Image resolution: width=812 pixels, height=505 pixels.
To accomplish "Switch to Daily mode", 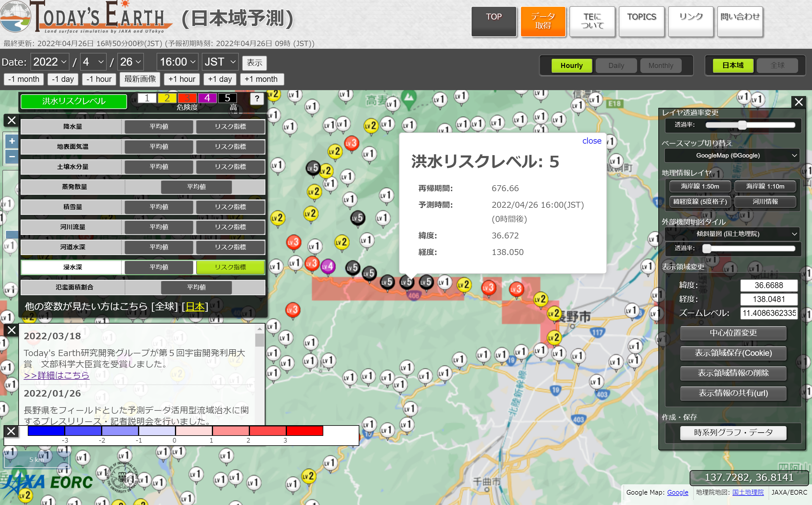I will pyautogui.click(x=616, y=66).
